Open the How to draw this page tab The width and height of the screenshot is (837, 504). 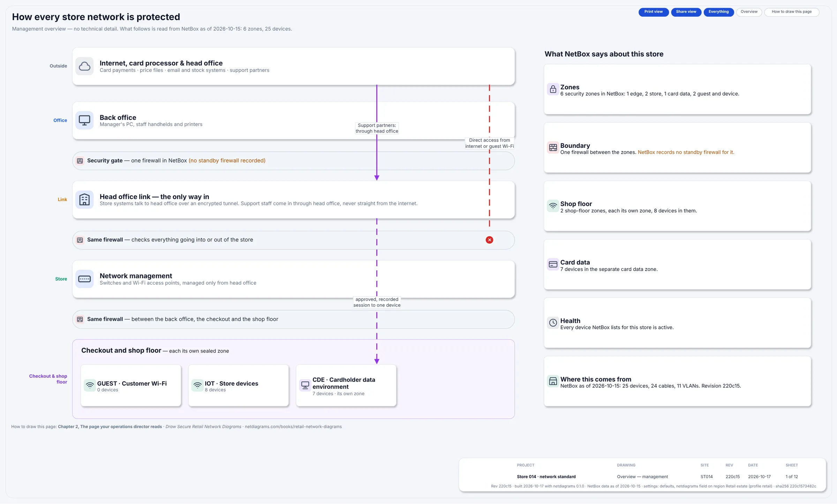[791, 12]
